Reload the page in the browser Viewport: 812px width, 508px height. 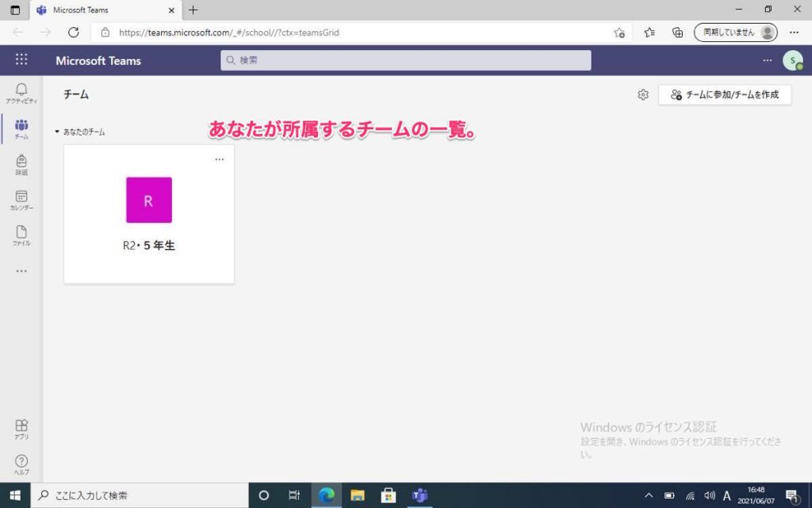(x=74, y=33)
